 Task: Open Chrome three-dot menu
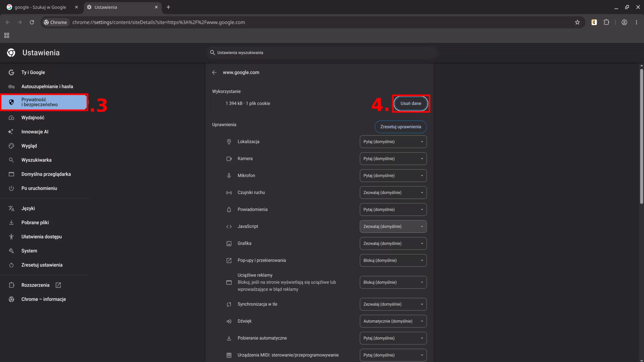[x=636, y=22]
